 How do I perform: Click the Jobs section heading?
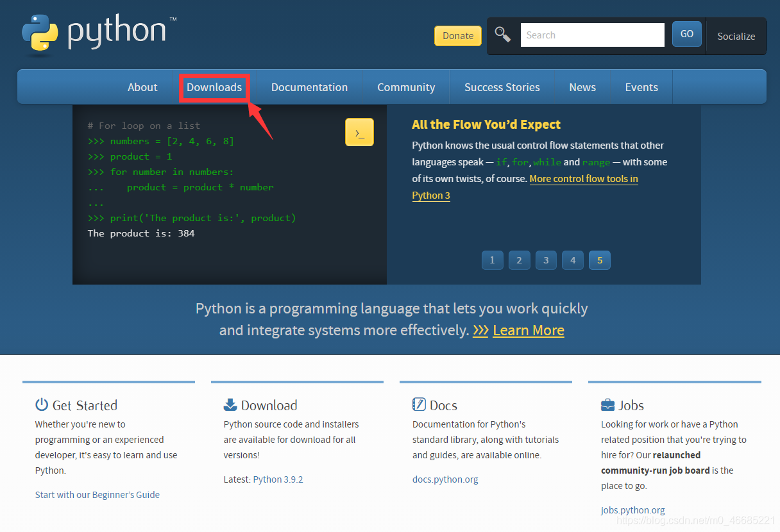click(x=631, y=405)
